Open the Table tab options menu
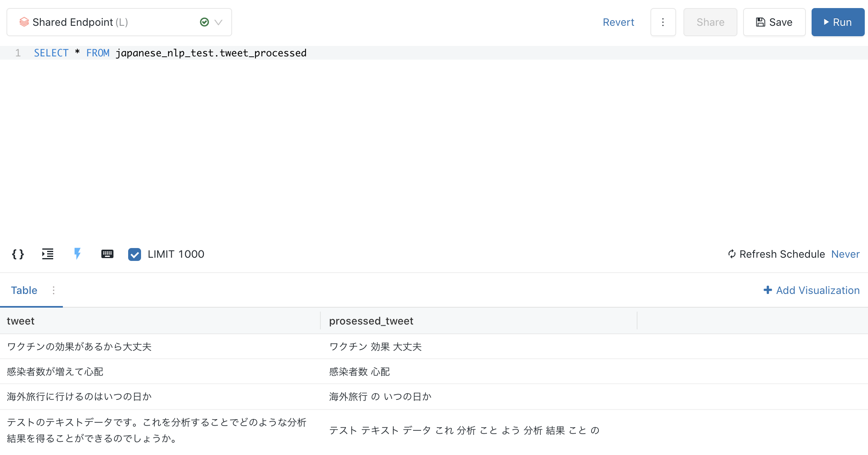 [54, 290]
